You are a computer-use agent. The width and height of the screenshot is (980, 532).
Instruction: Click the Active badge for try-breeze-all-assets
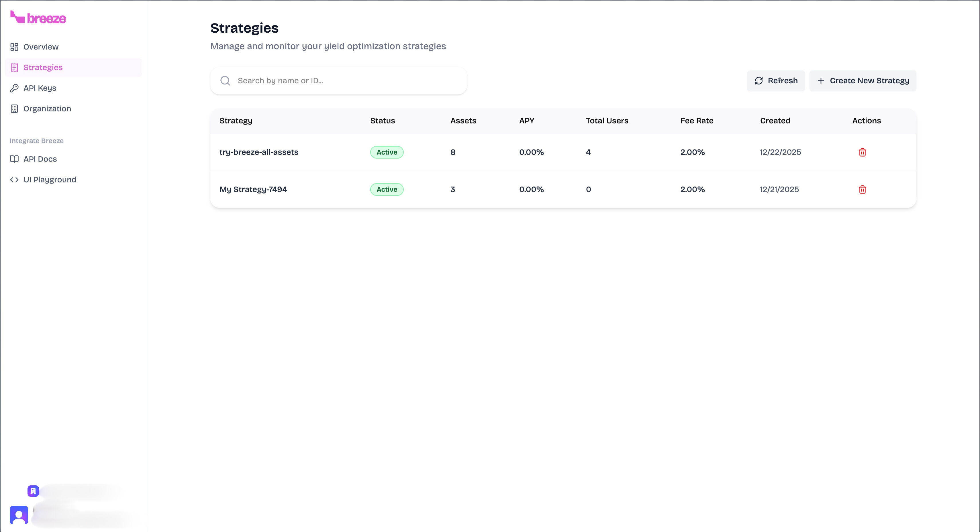coord(387,152)
